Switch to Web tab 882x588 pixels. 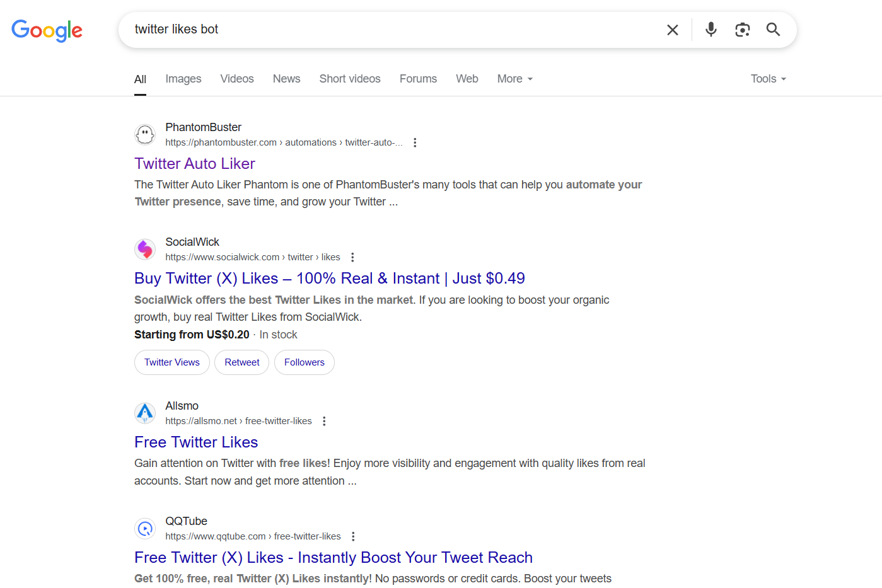[x=467, y=79]
